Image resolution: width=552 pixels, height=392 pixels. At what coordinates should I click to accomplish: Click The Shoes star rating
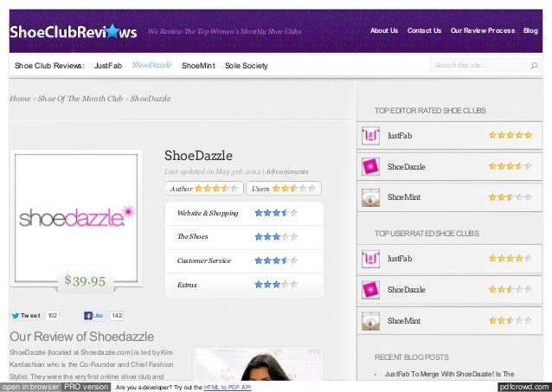point(276,237)
